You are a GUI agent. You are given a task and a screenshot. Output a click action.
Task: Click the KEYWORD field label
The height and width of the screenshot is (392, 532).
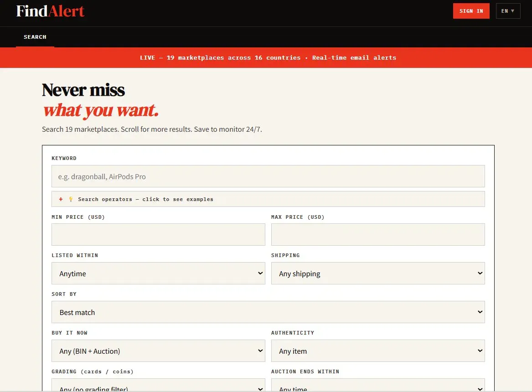64,158
